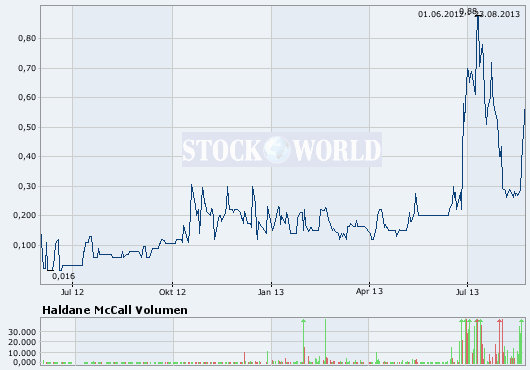This screenshot has height=370, width=530.
Task: Click the 0,000 volume axis label
Action: point(25,362)
